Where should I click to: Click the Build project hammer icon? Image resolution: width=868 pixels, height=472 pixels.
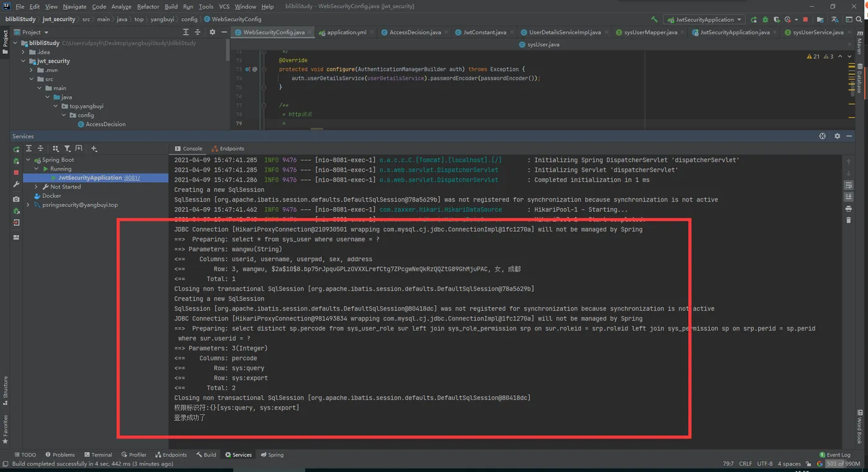click(x=654, y=19)
